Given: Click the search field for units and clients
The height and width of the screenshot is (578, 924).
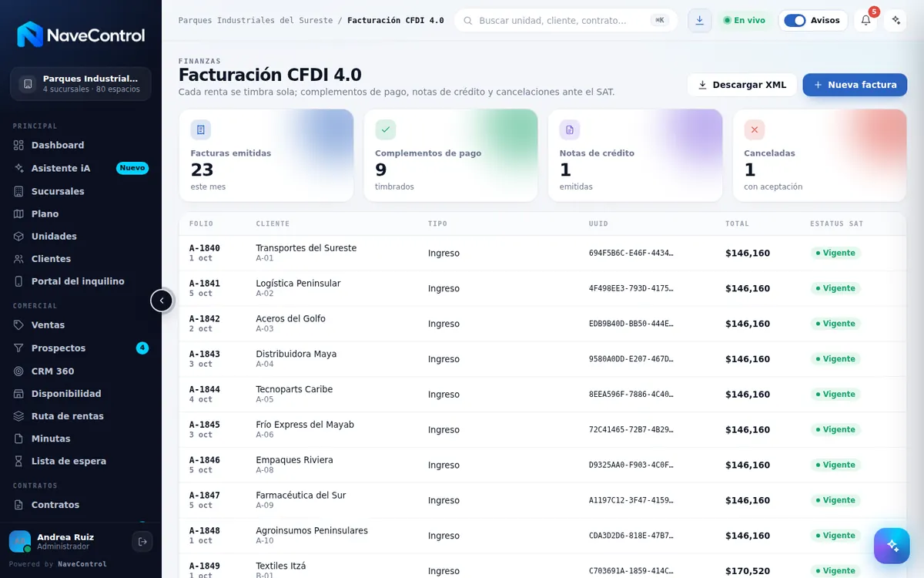Looking at the screenshot, I should click(566, 20).
